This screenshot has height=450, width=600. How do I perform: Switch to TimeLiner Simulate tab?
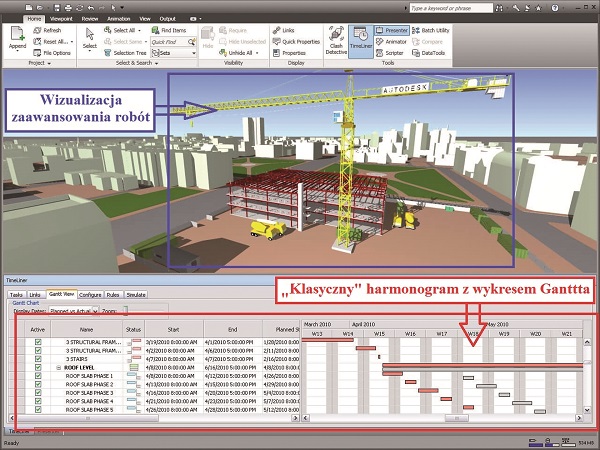pos(136,295)
